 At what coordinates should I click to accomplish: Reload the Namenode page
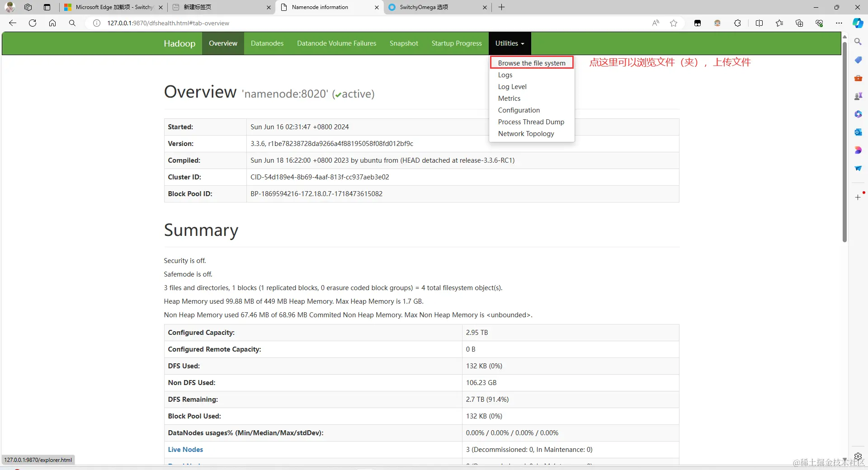[33, 23]
